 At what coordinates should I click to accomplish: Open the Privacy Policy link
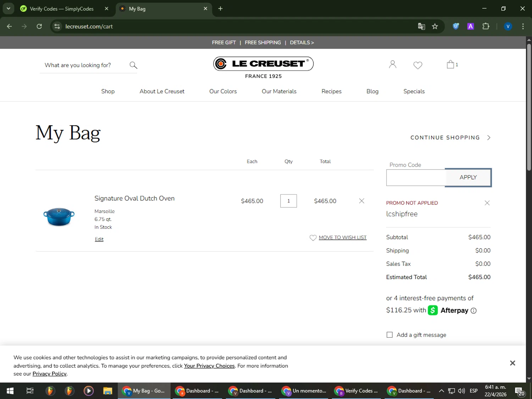tap(49, 374)
